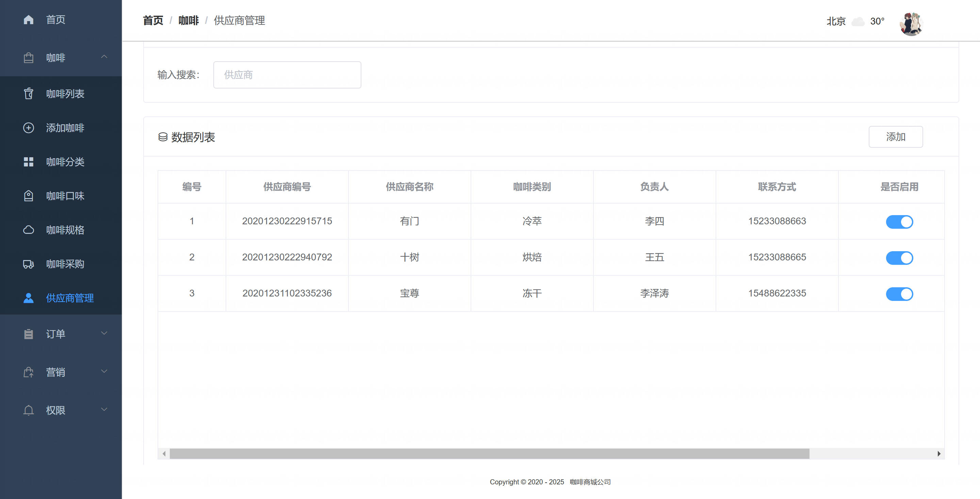Image resolution: width=980 pixels, height=499 pixels.
Task: Turn off 宝尊 supplier switch
Action: pyautogui.click(x=899, y=294)
